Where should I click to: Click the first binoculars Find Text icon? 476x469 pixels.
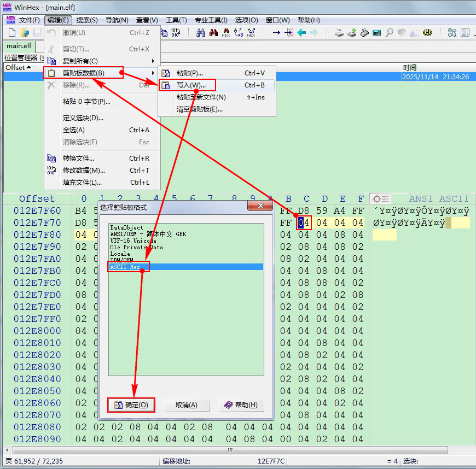[x=200, y=33]
